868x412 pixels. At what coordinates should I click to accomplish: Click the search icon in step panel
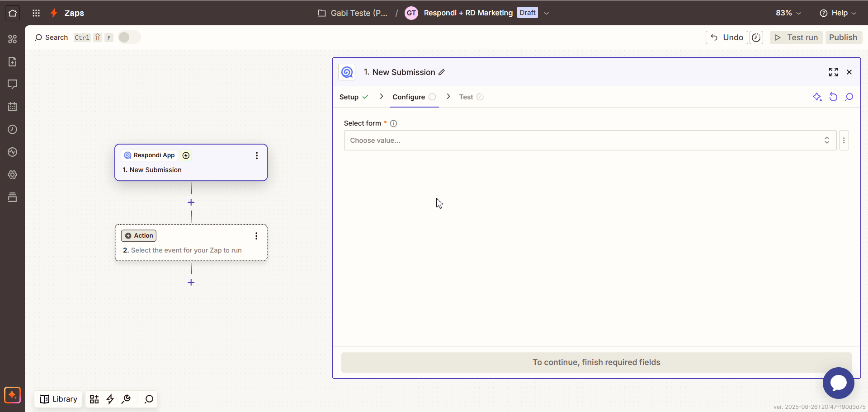pyautogui.click(x=849, y=97)
